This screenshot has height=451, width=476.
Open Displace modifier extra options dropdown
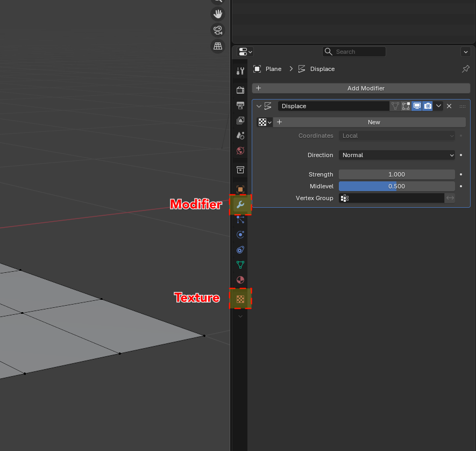coord(438,106)
